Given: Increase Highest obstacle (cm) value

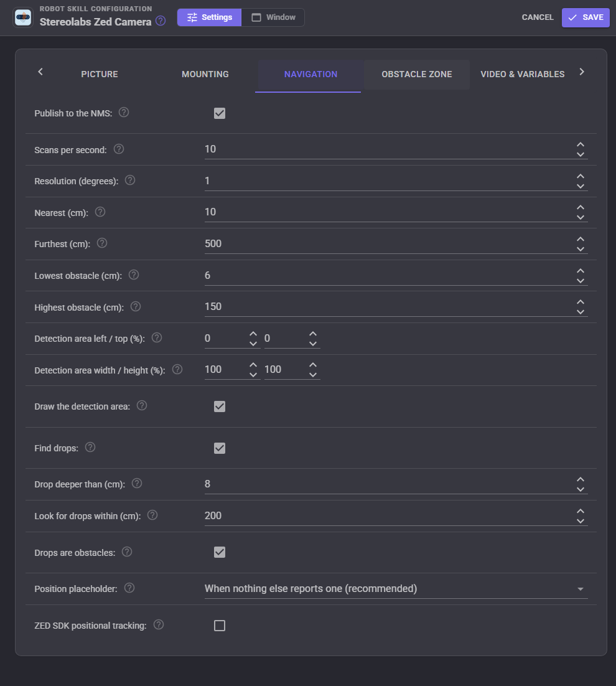Looking at the screenshot, I should click(580, 302).
